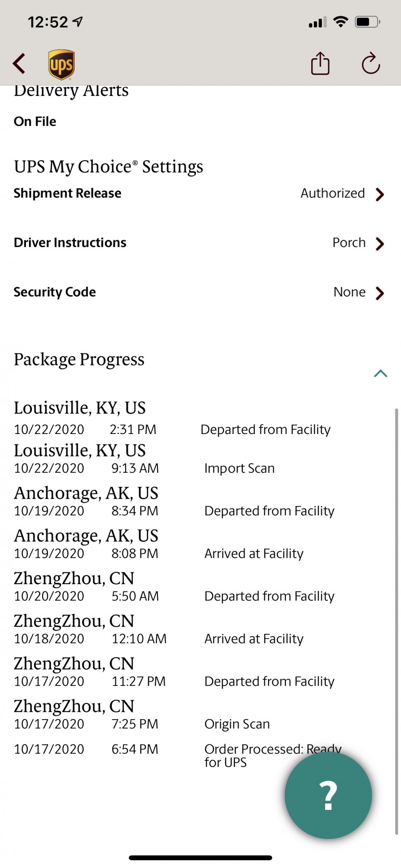Tap the cellular signal bars
The width and height of the screenshot is (401, 868).
[317, 23]
